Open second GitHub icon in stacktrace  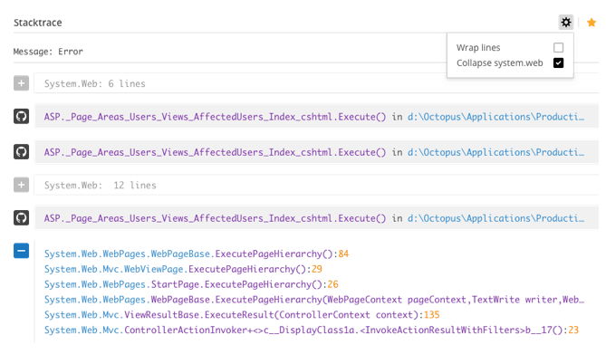(21, 152)
